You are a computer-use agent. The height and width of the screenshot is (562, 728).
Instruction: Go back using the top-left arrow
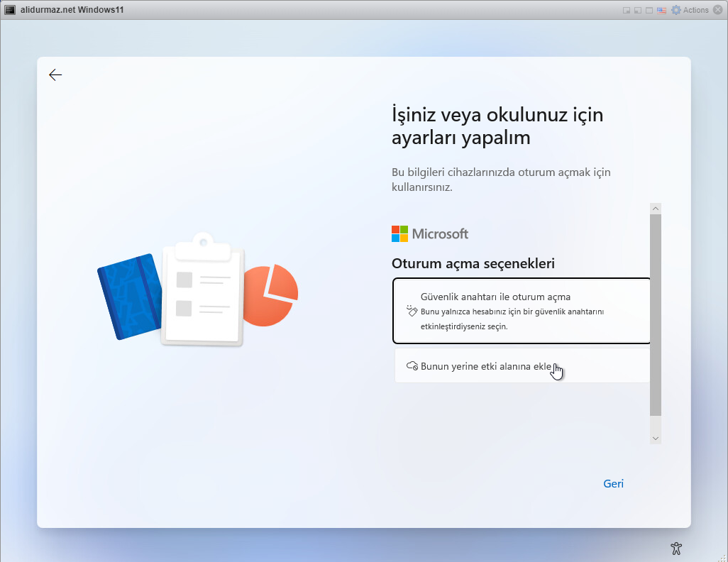click(x=55, y=75)
